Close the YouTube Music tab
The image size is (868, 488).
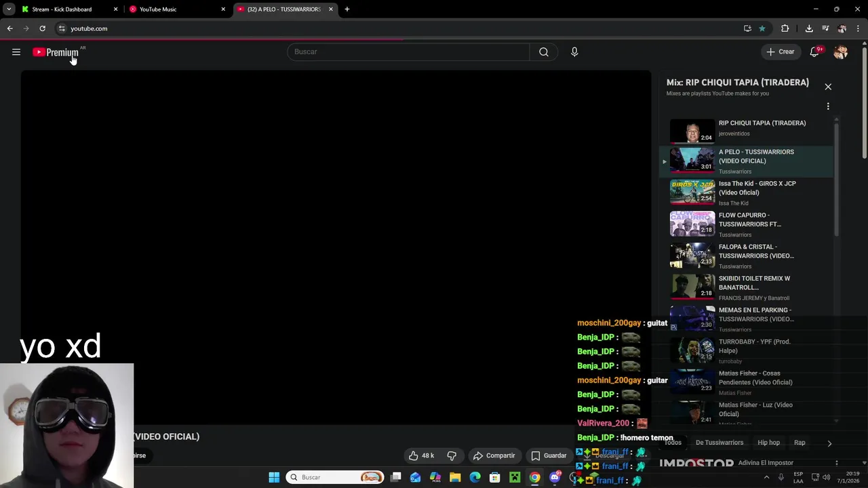pos(223,9)
